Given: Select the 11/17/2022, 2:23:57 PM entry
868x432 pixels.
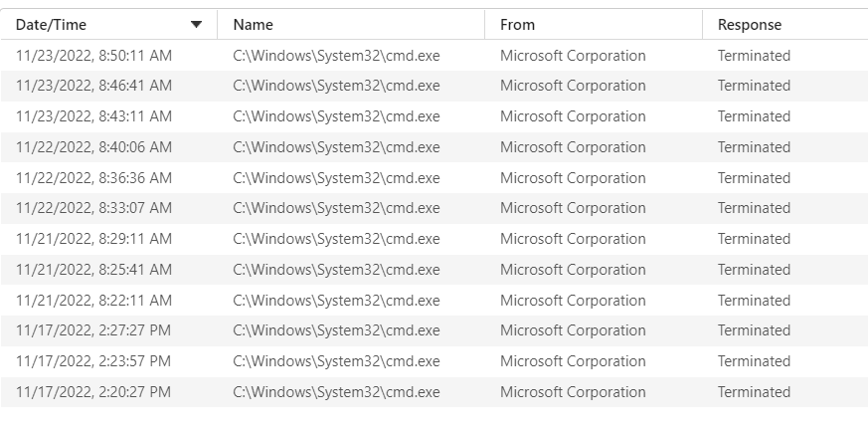Looking at the screenshot, I should click(x=434, y=361).
